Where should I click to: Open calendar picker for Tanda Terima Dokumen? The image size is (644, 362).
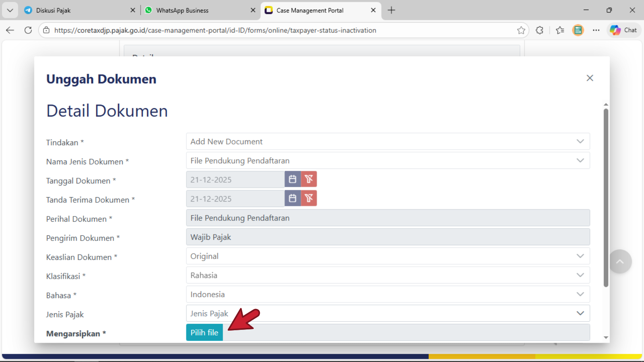click(x=293, y=198)
